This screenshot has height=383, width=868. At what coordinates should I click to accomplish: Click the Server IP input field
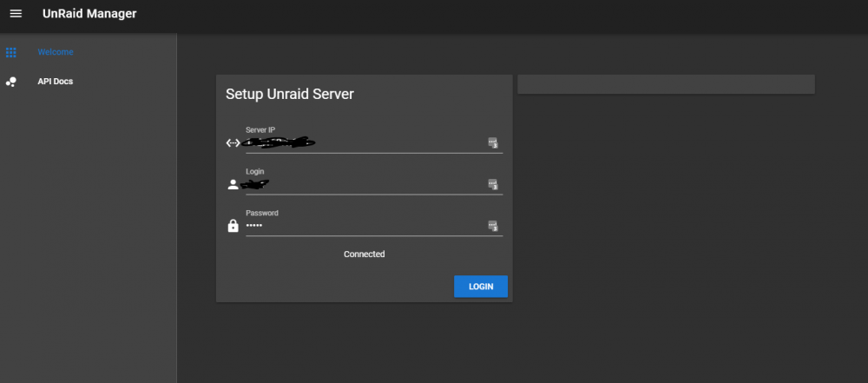point(374,142)
